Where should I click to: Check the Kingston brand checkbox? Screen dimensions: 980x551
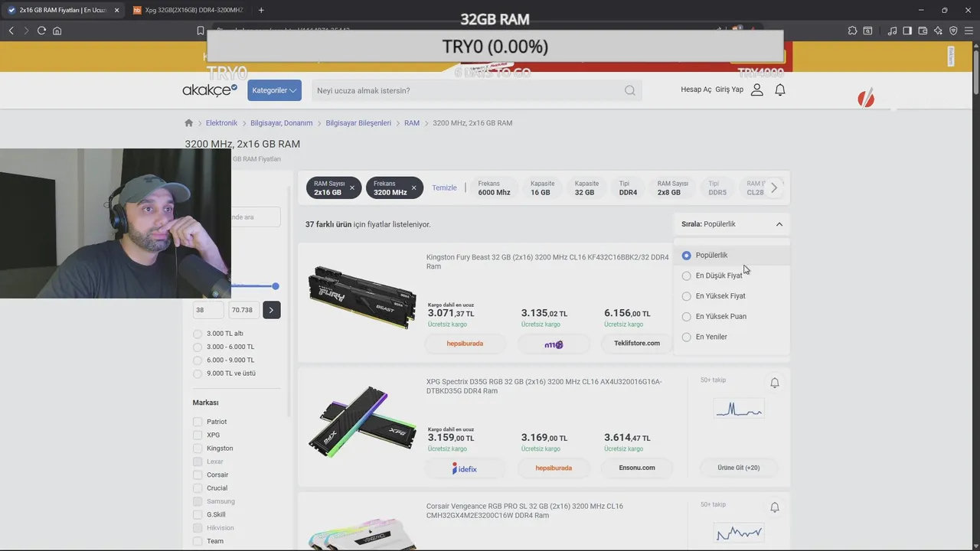point(198,448)
